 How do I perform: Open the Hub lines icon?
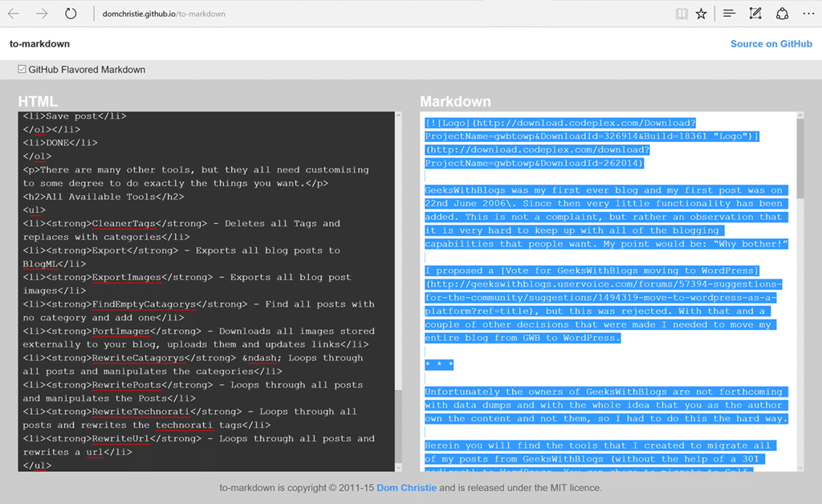pos(729,14)
